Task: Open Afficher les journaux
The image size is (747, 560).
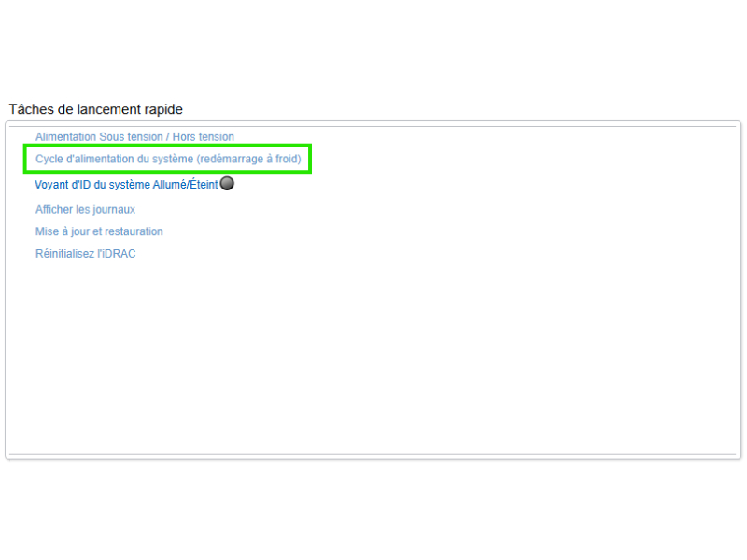Action: (85, 210)
